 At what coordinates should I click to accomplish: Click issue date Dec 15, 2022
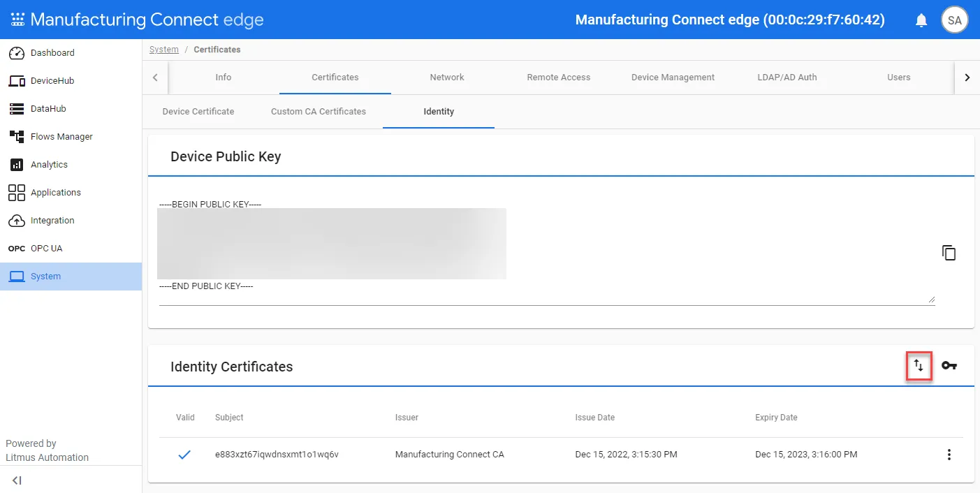tap(627, 455)
